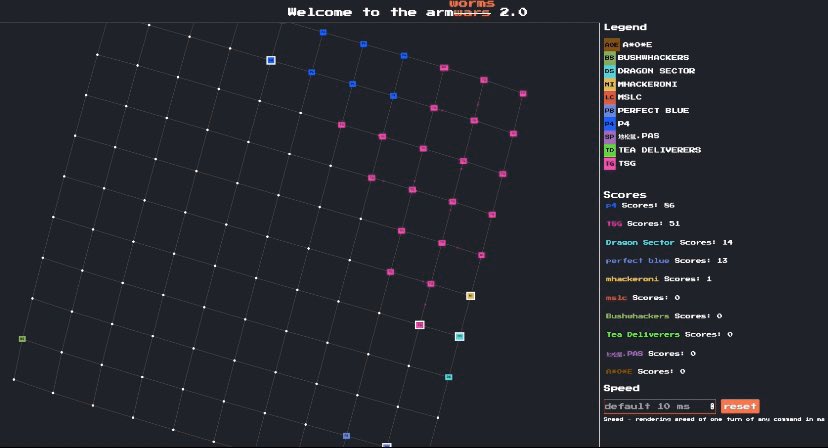
Task: Click the 'Legend' heading
Action: click(625, 27)
